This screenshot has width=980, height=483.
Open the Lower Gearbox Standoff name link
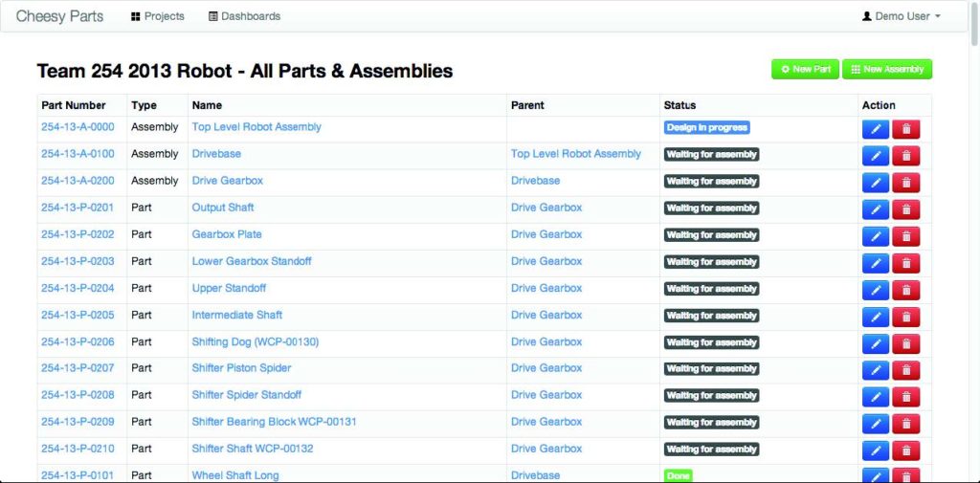click(252, 261)
